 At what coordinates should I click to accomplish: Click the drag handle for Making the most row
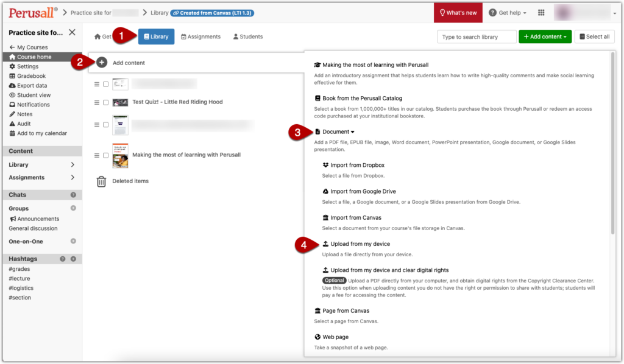(x=97, y=155)
